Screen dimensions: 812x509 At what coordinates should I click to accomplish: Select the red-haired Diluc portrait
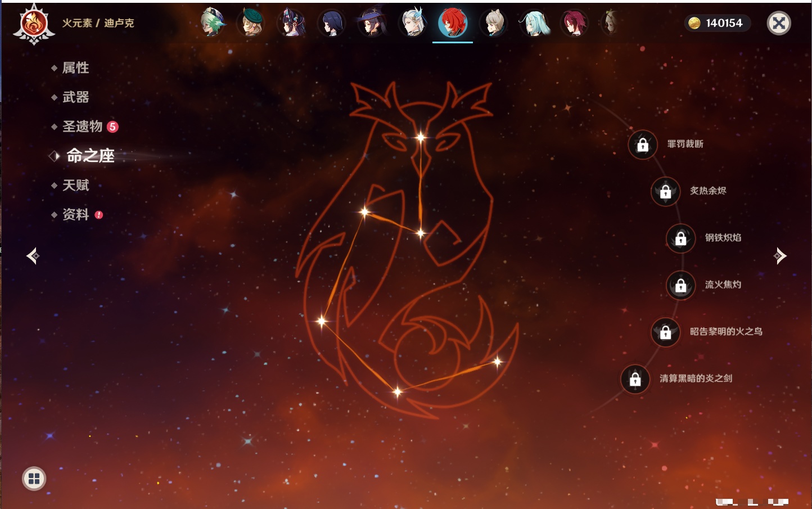tap(453, 23)
